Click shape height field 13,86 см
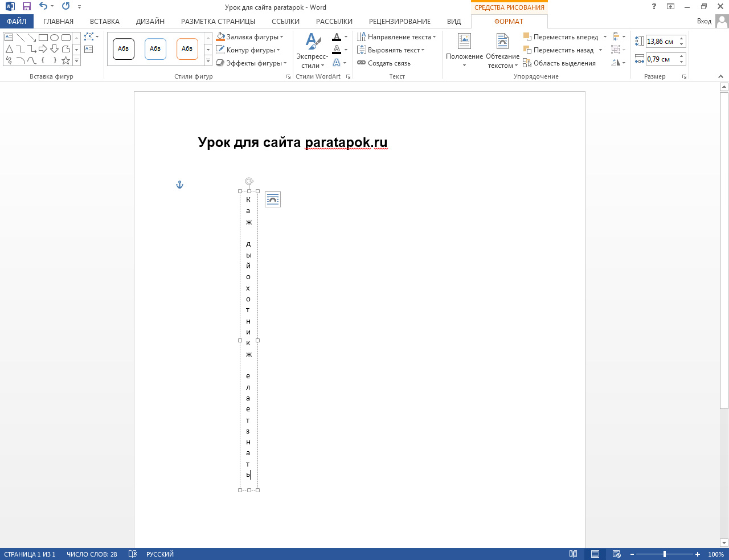The image size is (729, 560). tap(662, 42)
